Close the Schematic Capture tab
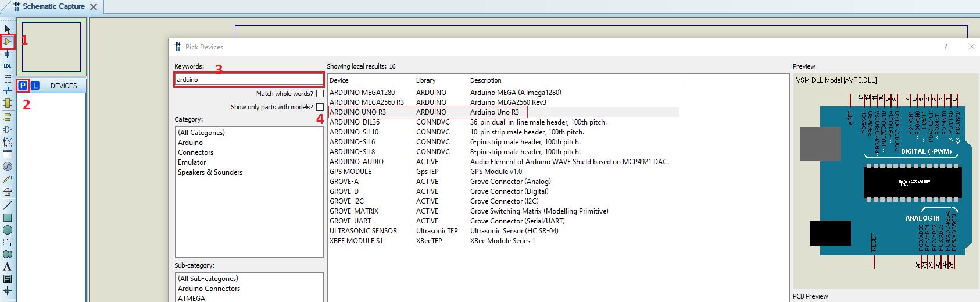This screenshot has width=980, height=302. (94, 7)
